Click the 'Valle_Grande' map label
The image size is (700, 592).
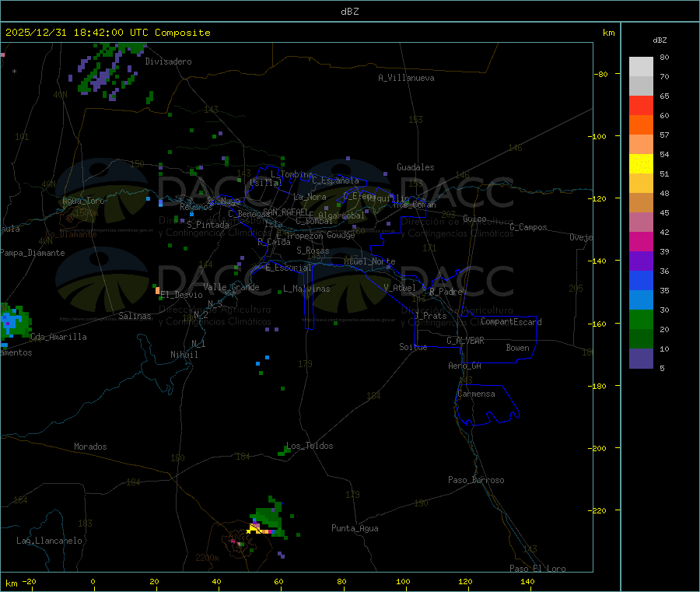tap(231, 287)
